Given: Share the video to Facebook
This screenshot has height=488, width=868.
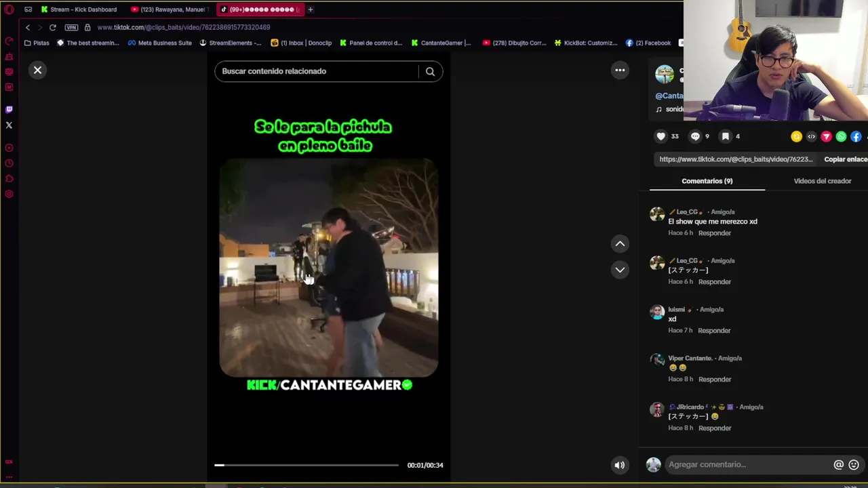Looking at the screenshot, I should (x=856, y=137).
